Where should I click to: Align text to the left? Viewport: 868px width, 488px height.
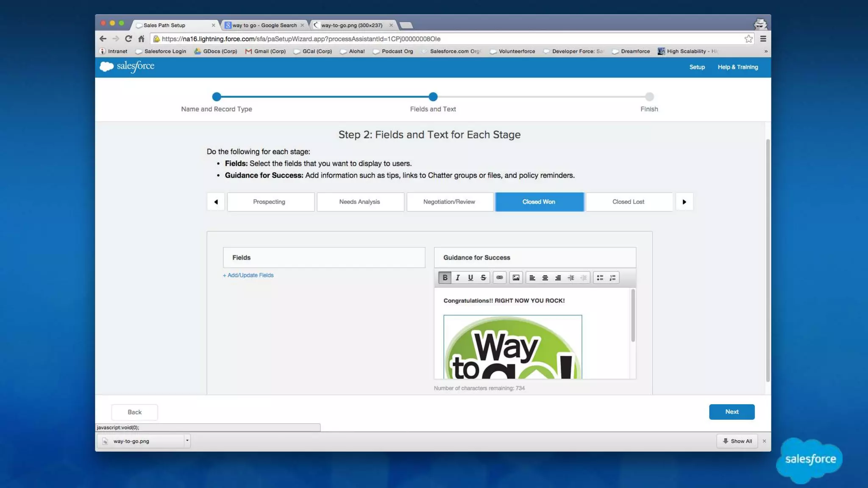[532, 278]
